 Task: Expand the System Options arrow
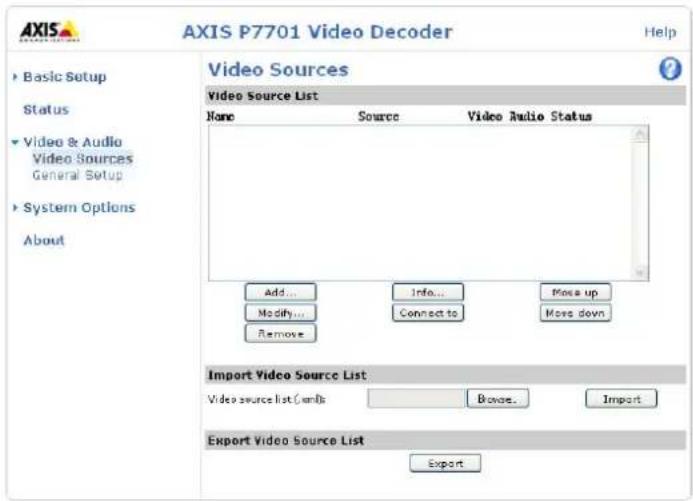(x=15, y=208)
